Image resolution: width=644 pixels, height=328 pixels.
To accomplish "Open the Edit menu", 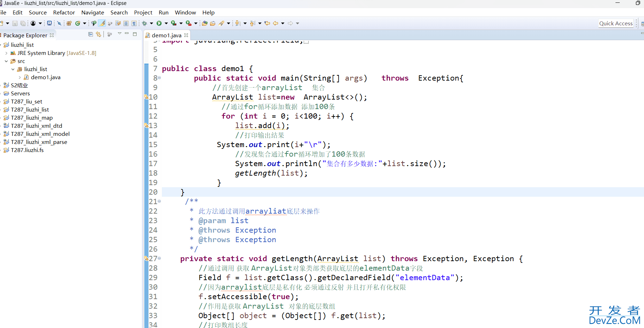I will click(x=18, y=12).
